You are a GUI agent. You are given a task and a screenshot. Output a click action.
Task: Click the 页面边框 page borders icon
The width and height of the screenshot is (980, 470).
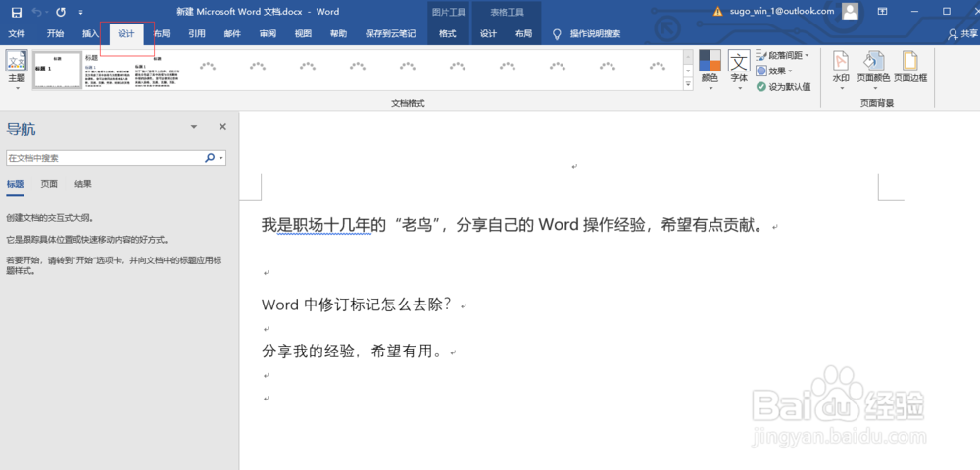pos(910,68)
